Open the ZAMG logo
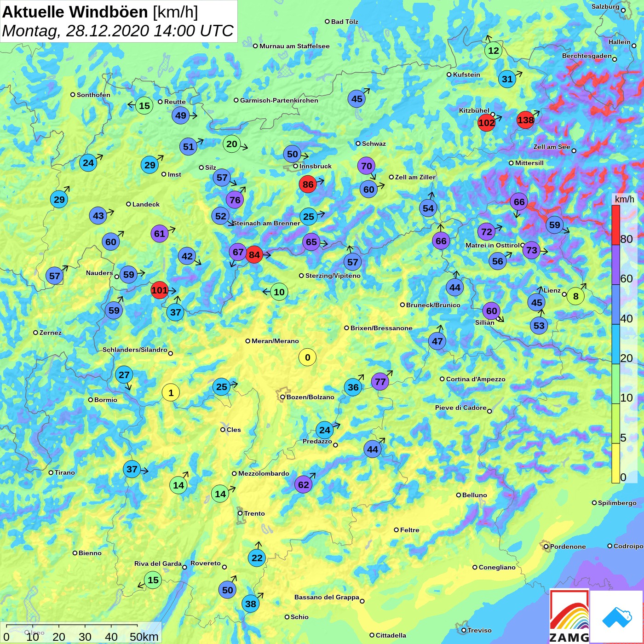The image size is (644, 644). pyautogui.click(x=569, y=616)
